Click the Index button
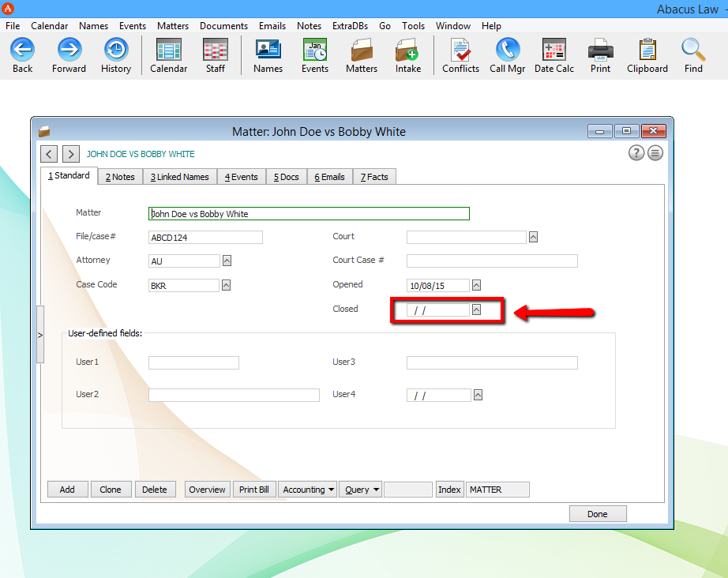This screenshot has height=578, width=728. coord(449,490)
